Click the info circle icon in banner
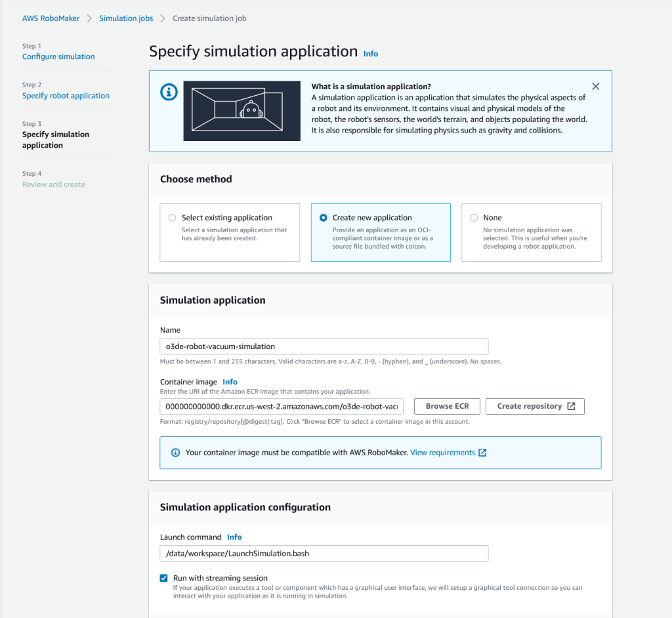Image resolution: width=672 pixels, height=618 pixels. tap(169, 92)
